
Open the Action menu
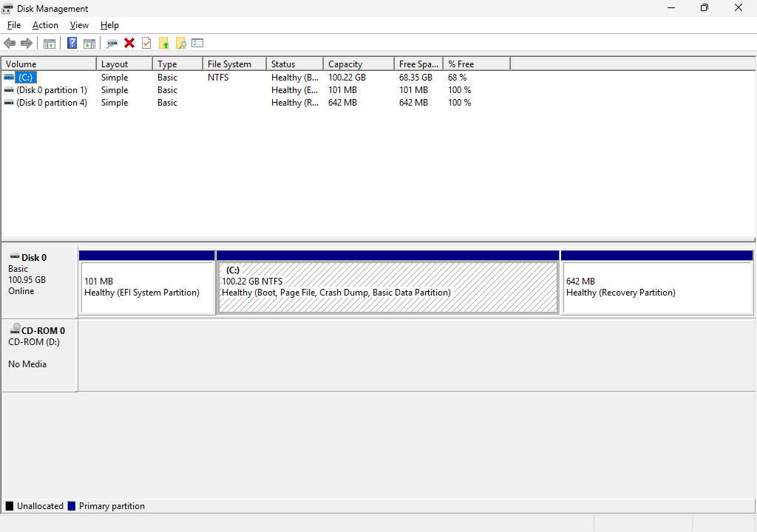[x=45, y=25]
